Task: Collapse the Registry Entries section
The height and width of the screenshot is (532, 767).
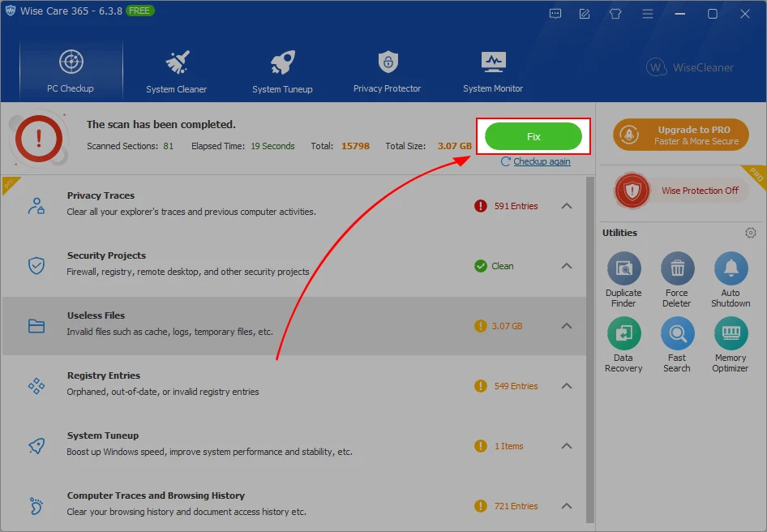Action: point(567,386)
